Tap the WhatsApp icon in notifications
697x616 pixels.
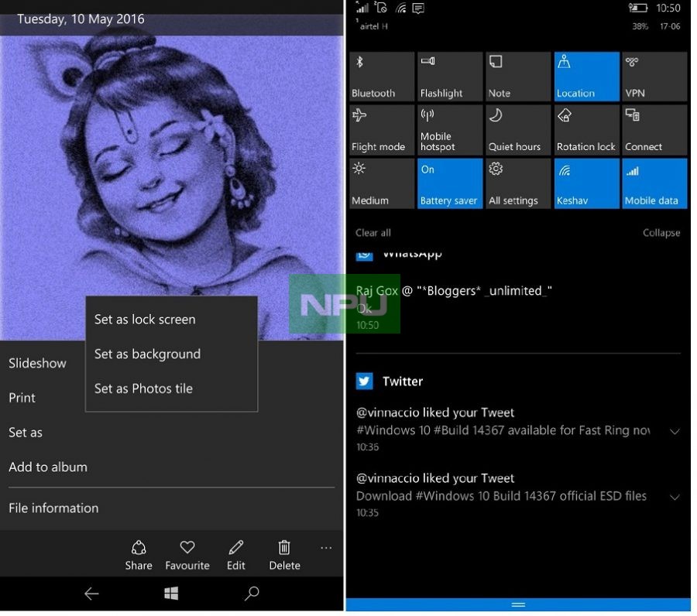(x=365, y=255)
